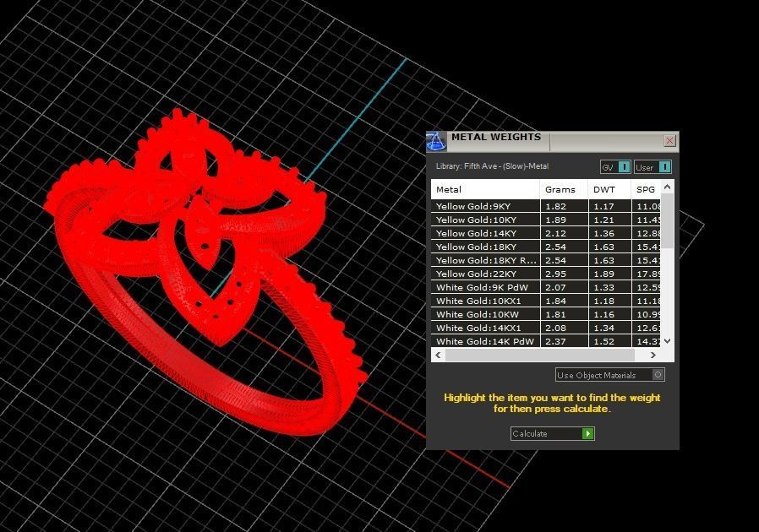Screen dimensions: 759x532
Task: Select the Yellow Gold:10KY row
Action: (545, 220)
